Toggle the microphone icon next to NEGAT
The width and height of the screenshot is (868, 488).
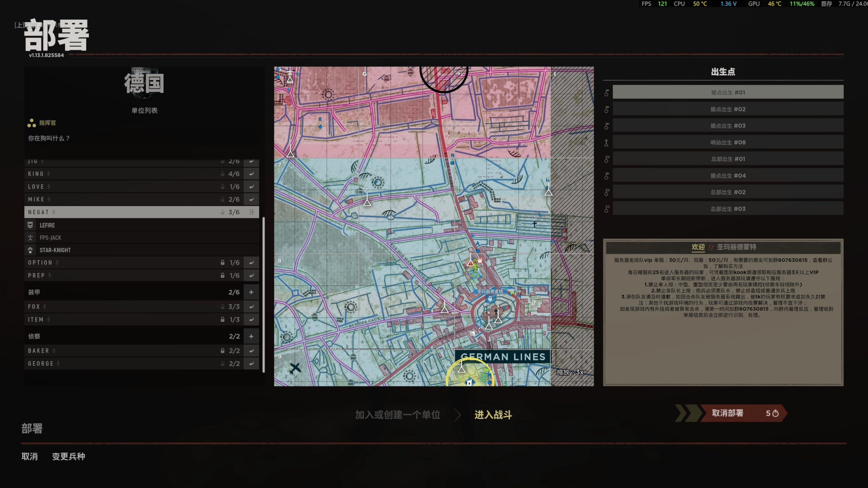pyautogui.click(x=54, y=212)
